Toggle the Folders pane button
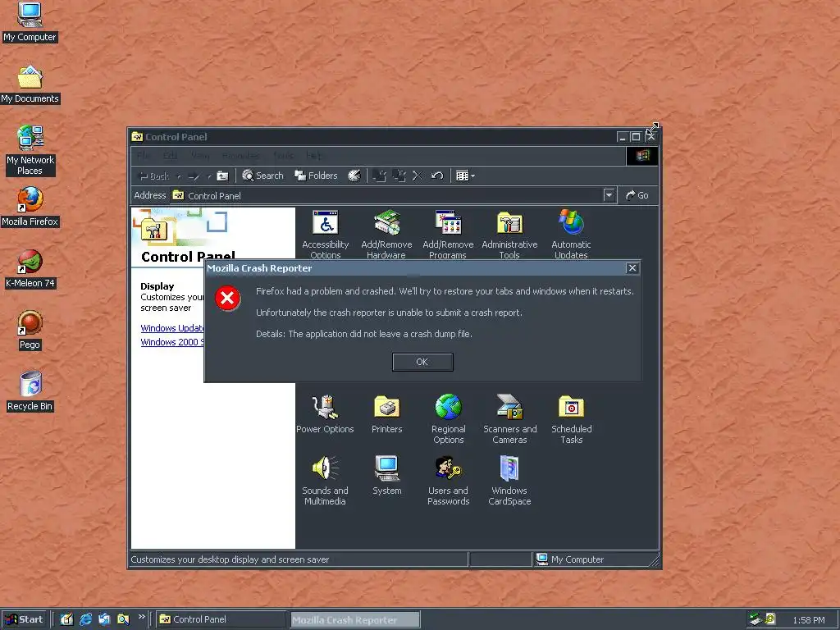This screenshot has height=630, width=840. point(316,176)
